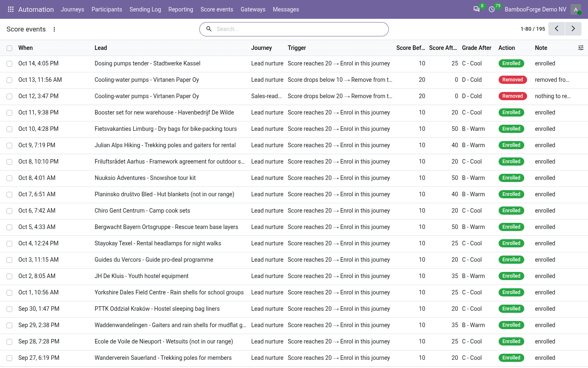Open Nuuksio Adventures - Snowshoe tour kit
Viewport: 588px width, 368px height.
145,178
